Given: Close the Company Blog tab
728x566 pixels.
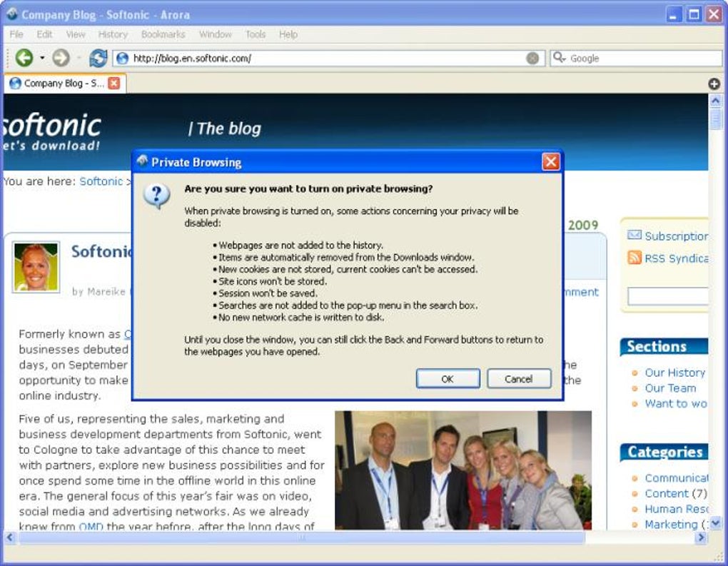Looking at the screenshot, I should pyautogui.click(x=113, y=83).
